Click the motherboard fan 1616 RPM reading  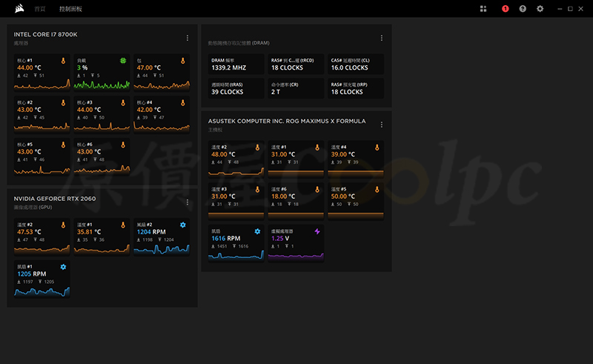tap(226, 239)
